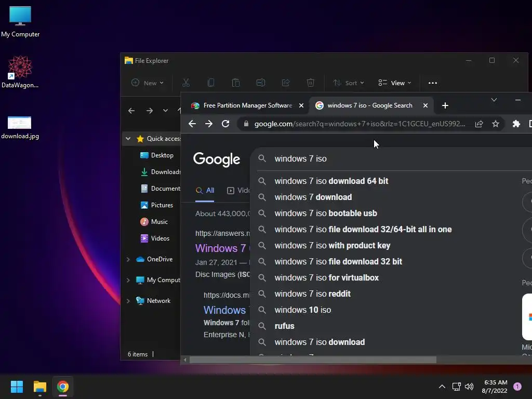The image size is (532, 399).
Task: Select the DataWagon desktop shortcut
Action: pyautogui.click(x=20, y=72)
